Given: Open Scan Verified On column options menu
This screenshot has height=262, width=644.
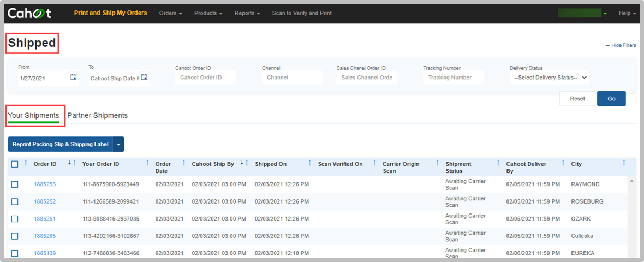Looking at the screenshot, I should pyautogui.click(x=374, y=163).
